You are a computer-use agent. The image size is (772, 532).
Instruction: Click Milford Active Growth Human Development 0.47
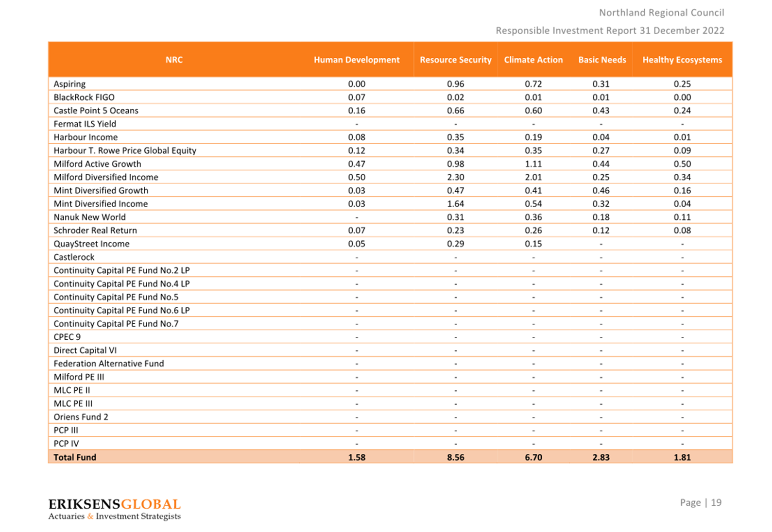[x=357, y=164]
